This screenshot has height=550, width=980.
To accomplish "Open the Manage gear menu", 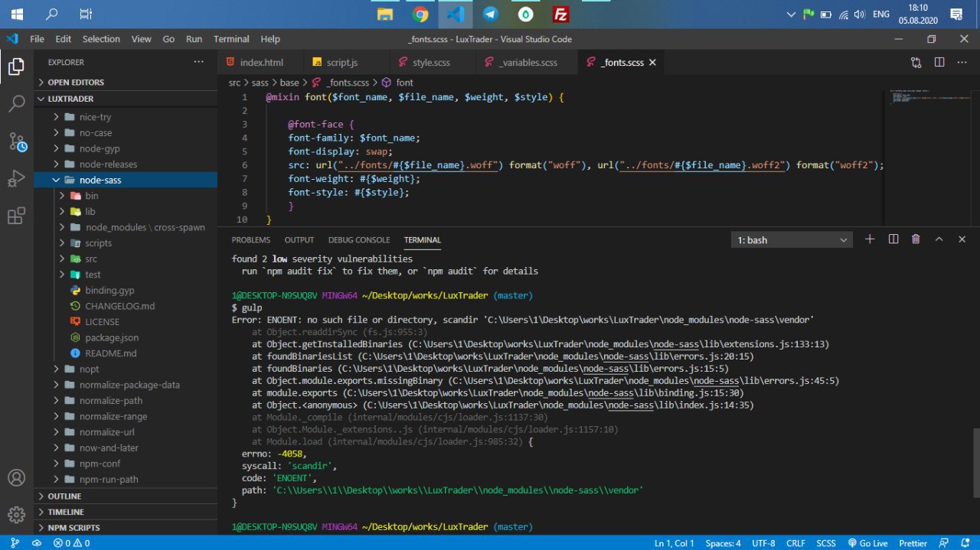I will [16, 515].
